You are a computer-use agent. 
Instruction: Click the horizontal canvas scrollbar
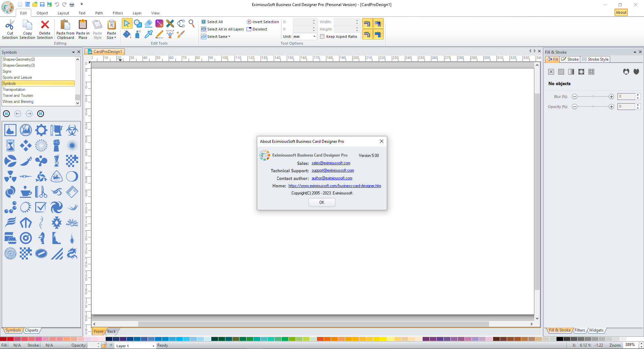(x=313, y=324)
